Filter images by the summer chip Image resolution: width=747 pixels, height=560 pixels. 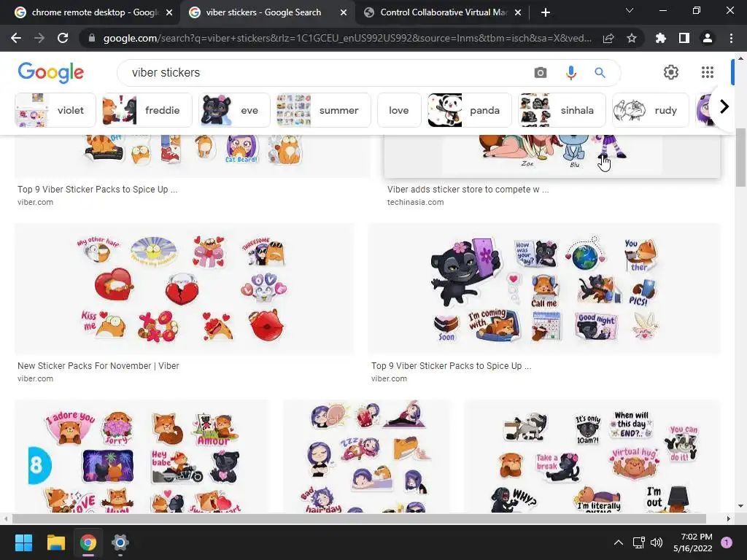[x=323, y=110]
